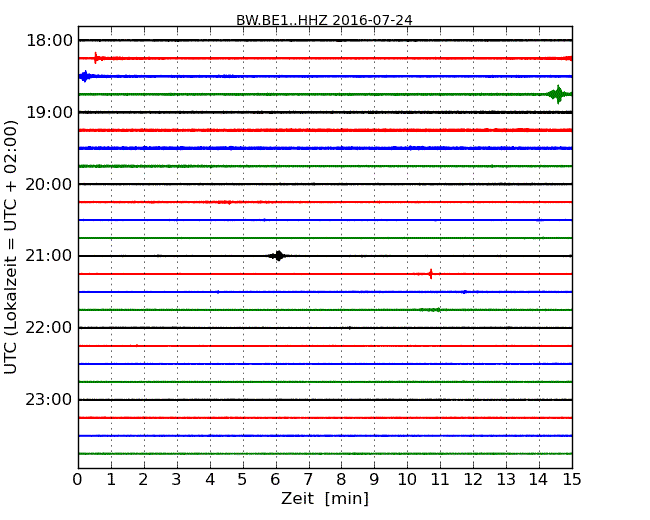Click x-axis tick label 10

(x=407, y=479)
